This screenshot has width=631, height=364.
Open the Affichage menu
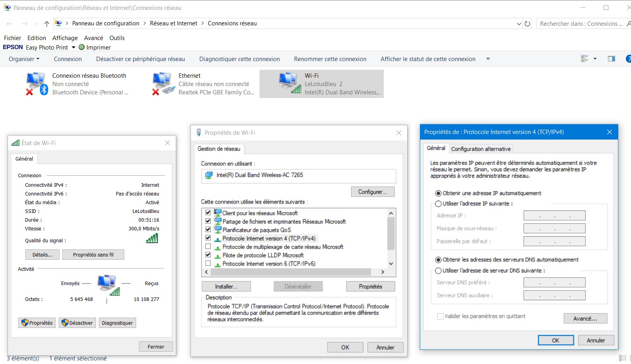pos(65,38)
